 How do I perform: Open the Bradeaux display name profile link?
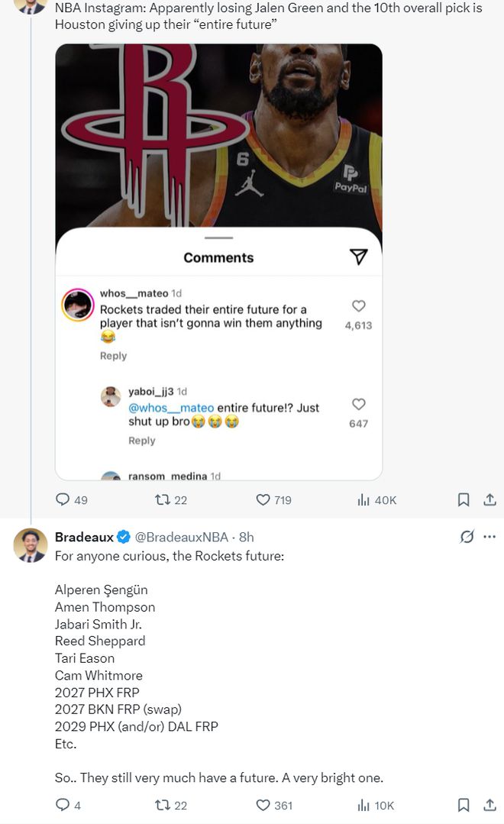pyautogui.click(x=84, y=537)
